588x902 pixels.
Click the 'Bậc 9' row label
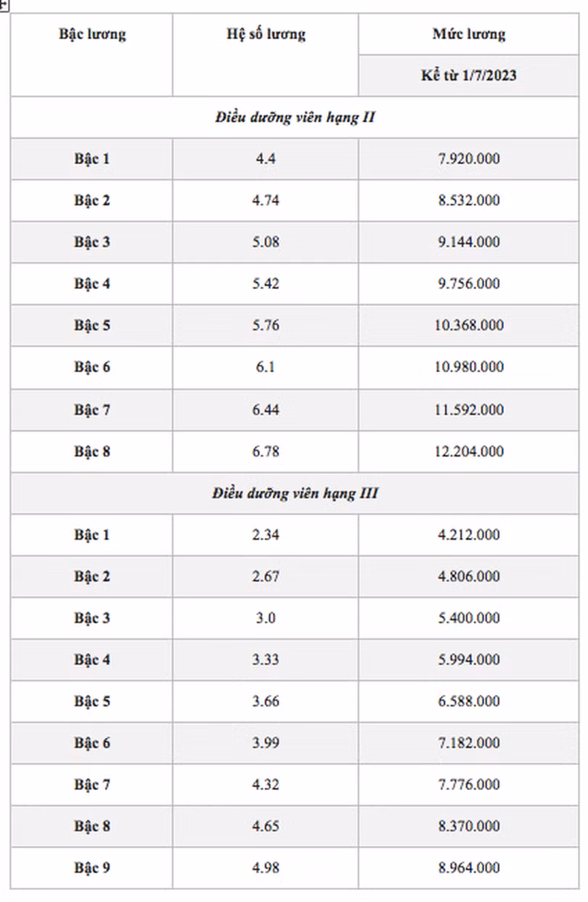click(92, 868)
